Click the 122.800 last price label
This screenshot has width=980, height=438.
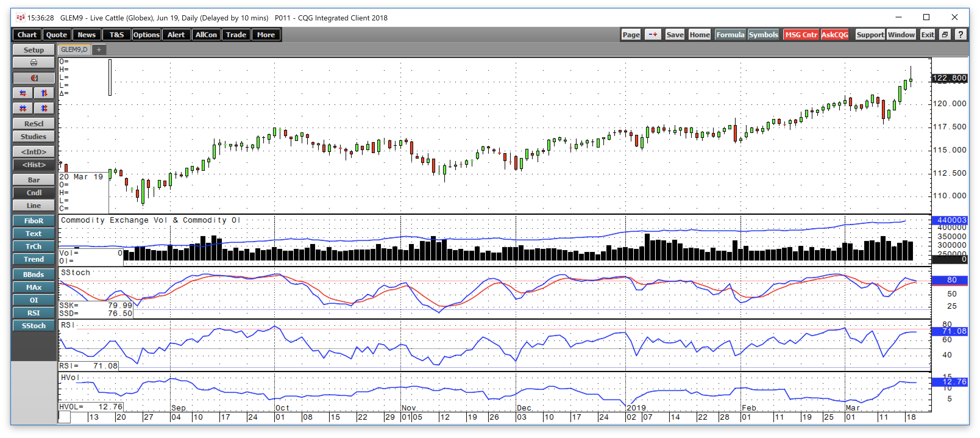pos(949,78)
